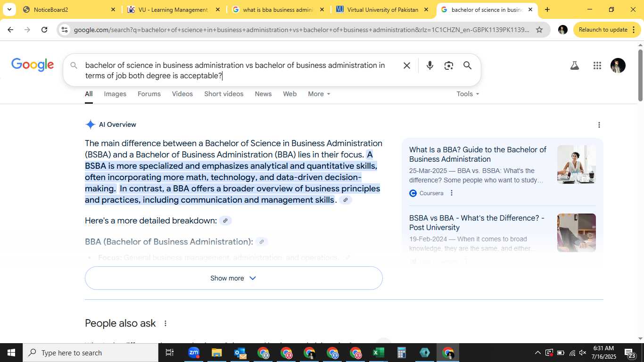The height and width of the screenshot is (362, 644).
Task: Open Coursera result three-dot menu
Action: 452,193
